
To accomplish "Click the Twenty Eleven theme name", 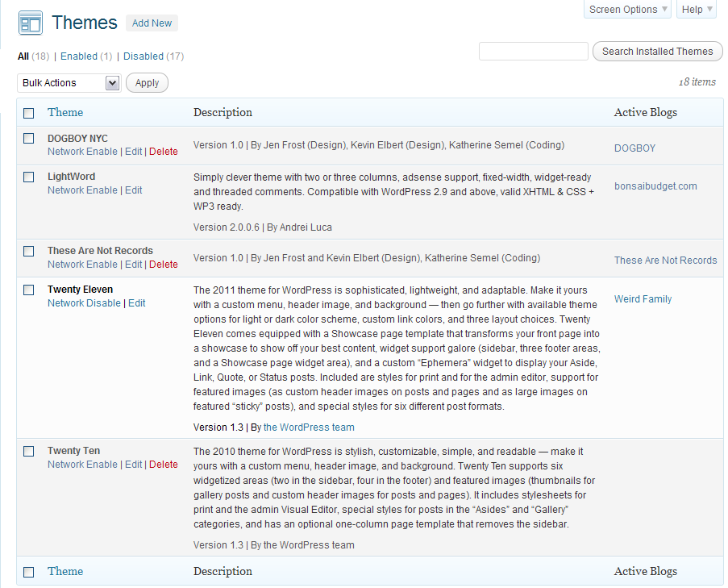I will coord(80,290).
